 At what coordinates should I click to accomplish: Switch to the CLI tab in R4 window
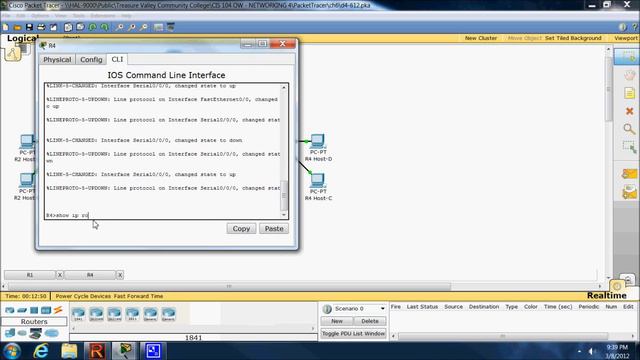click(117, 59)
